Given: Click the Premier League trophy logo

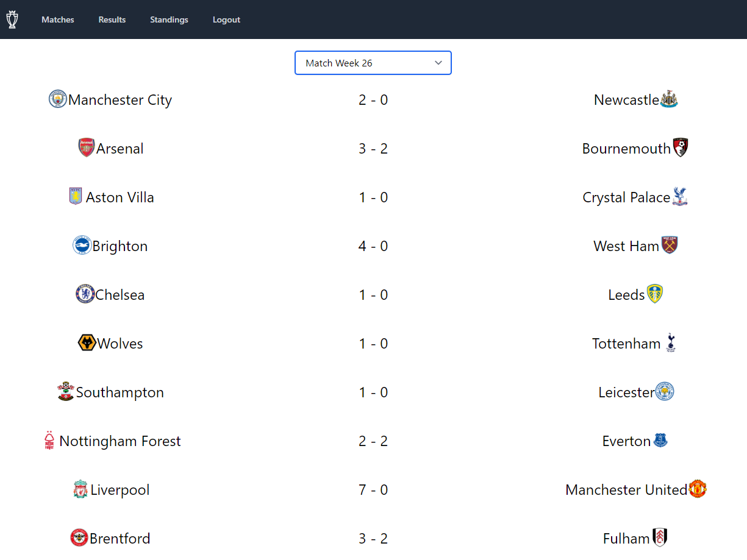Looking at the screenshot, I should click(x=12, y=19).
